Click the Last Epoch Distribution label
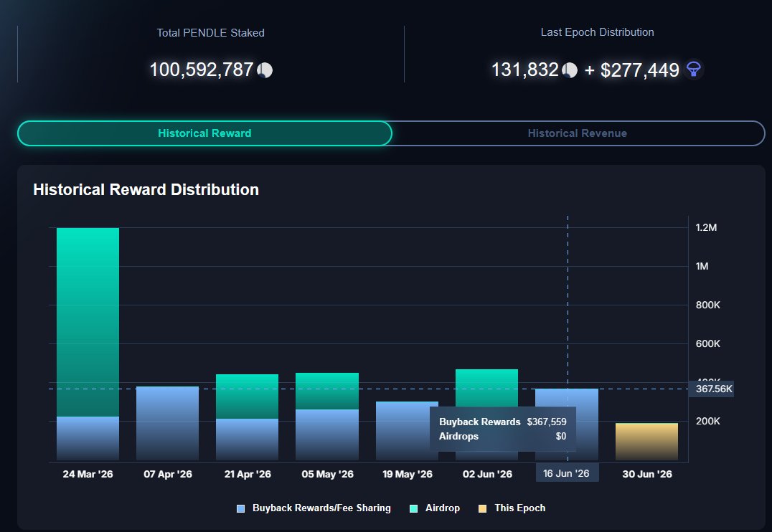Image resolution: width=772 pixels, height=532 pixels. pyautogui.click(x=597, y=32)
